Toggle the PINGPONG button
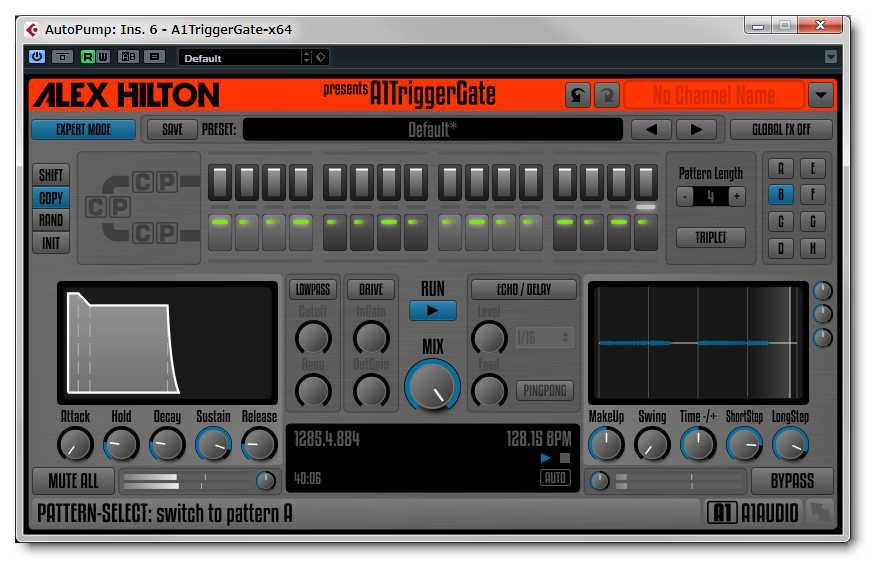This screenshot has width=878, height=570. 544,390
